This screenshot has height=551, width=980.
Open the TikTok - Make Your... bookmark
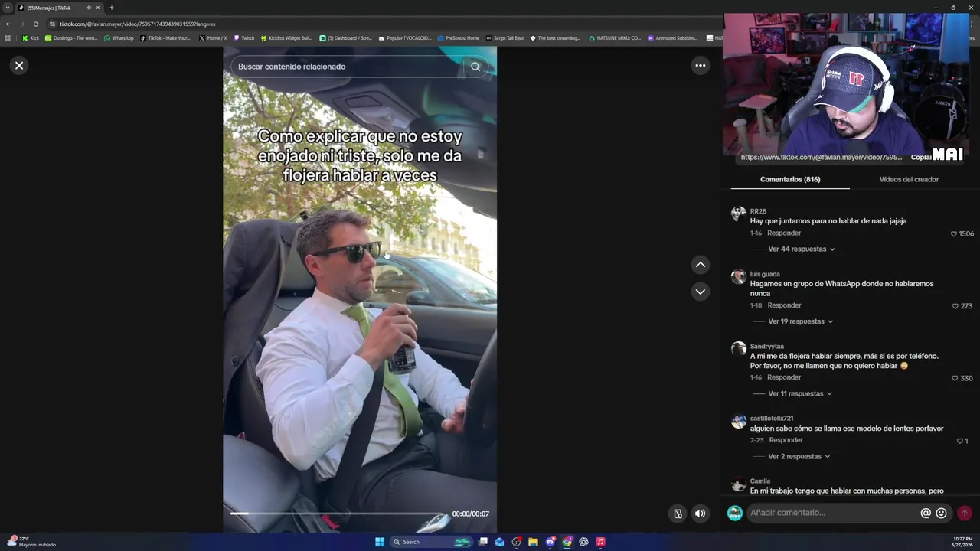pos(165,37)
